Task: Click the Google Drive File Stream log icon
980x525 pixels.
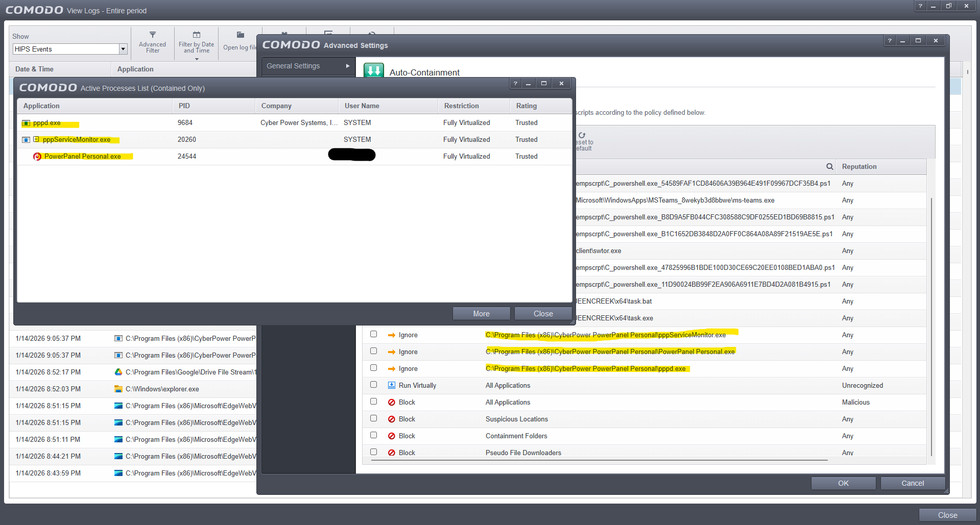Action: pos(118,372)
